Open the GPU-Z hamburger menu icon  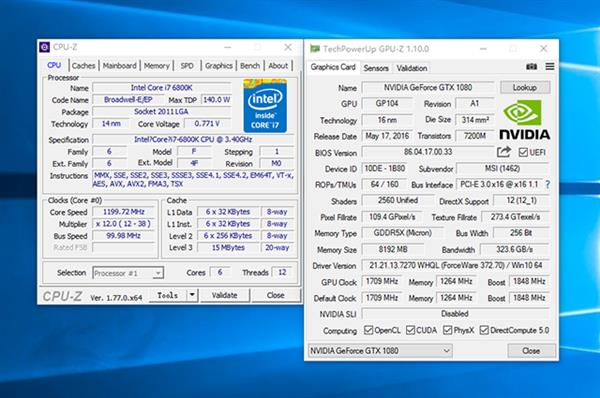pos(550,67)
